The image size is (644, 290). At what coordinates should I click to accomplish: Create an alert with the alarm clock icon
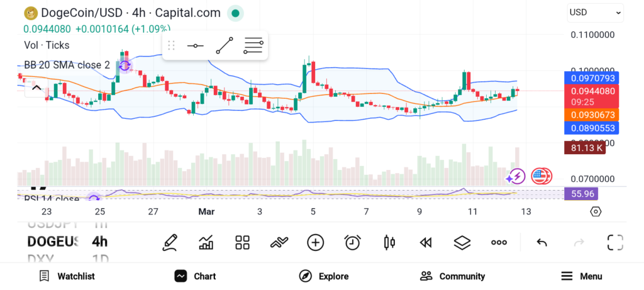tap(352, 242)
